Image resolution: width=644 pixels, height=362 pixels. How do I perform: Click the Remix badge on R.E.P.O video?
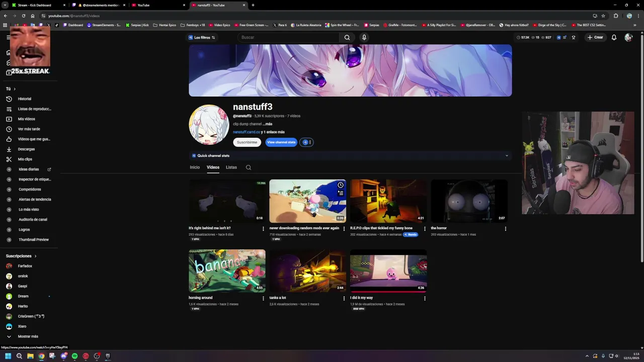point(411,234)
